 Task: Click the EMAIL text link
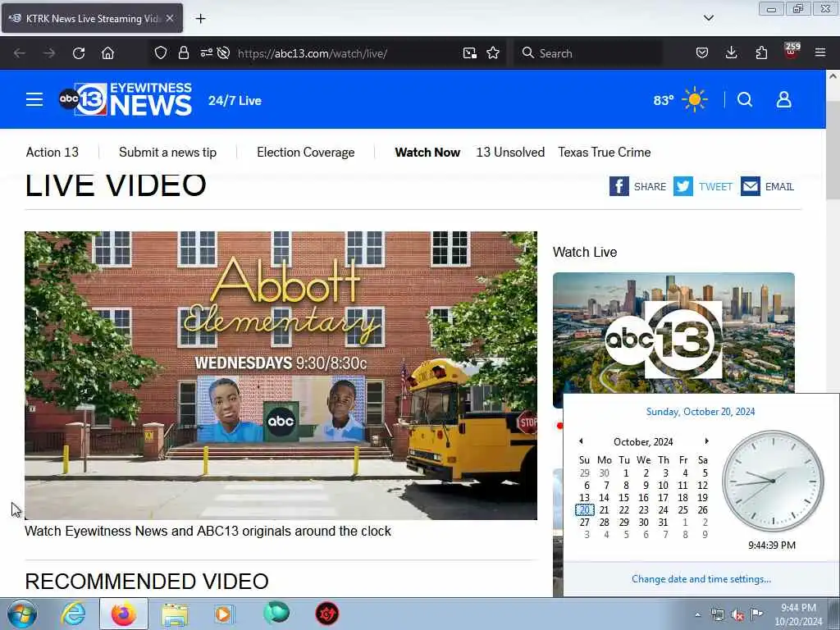click(779, 186)
